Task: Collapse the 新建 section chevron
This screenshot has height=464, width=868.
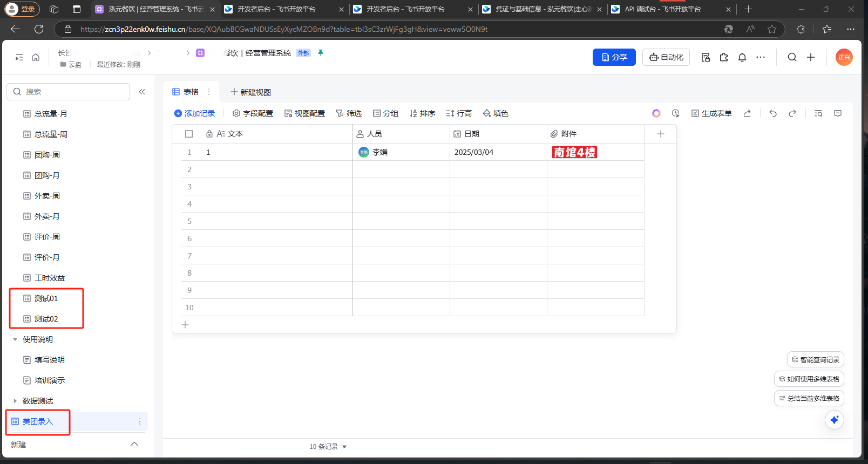Action: [x=134, y=444]
